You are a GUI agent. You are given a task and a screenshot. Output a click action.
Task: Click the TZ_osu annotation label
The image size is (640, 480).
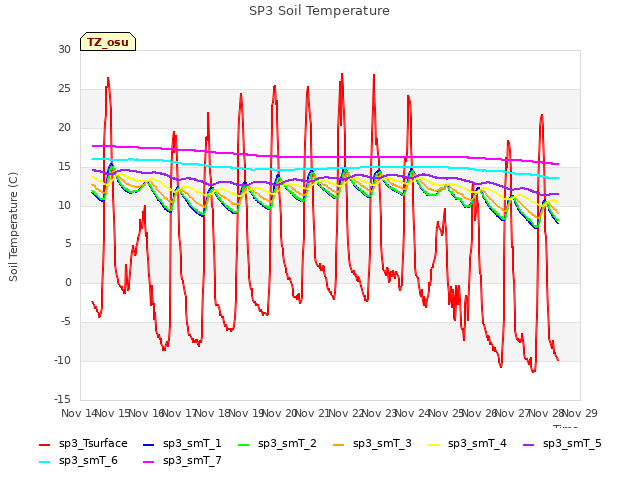[108, 42]
